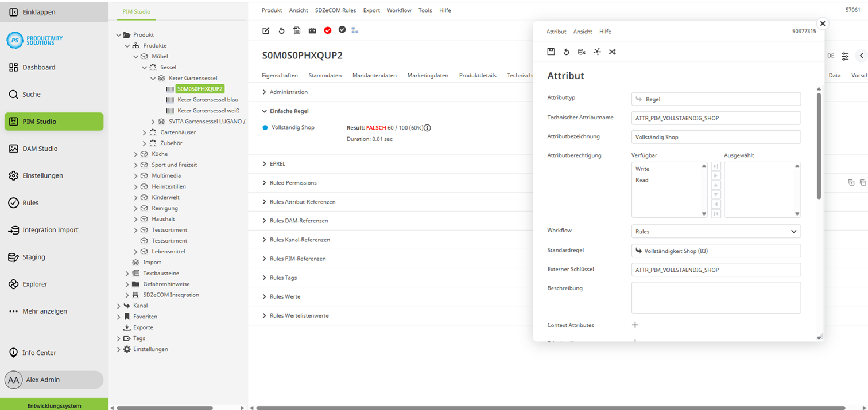Save the attribute using the floppy disk icon
Screen dimensions: 868x410
(551, 52)
